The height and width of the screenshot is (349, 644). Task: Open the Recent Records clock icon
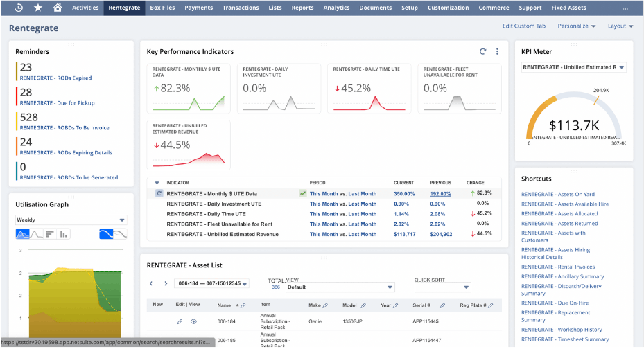18,8
